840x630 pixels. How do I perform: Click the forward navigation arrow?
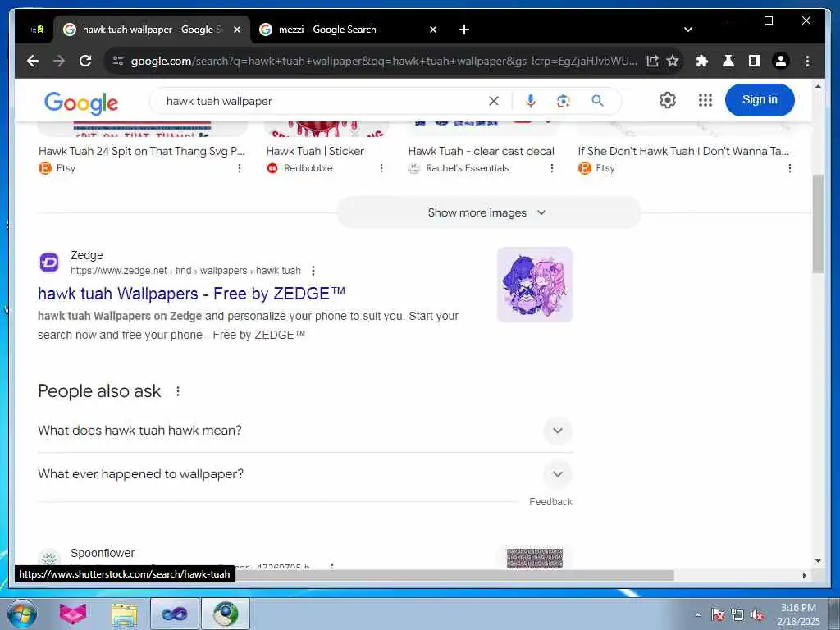59,61
